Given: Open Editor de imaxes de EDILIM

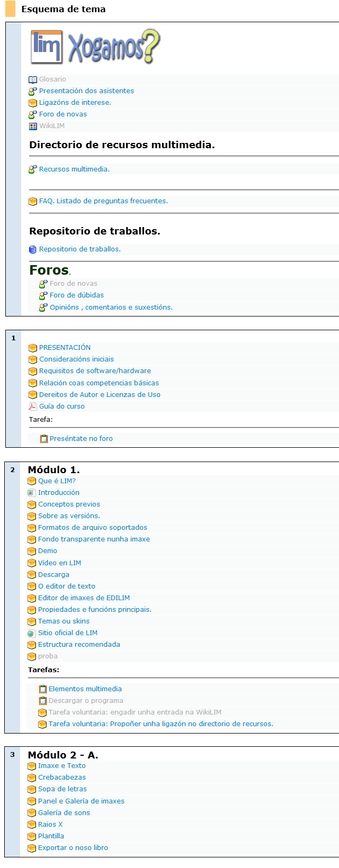Looking at the screenshot, I should coord(84,598).
